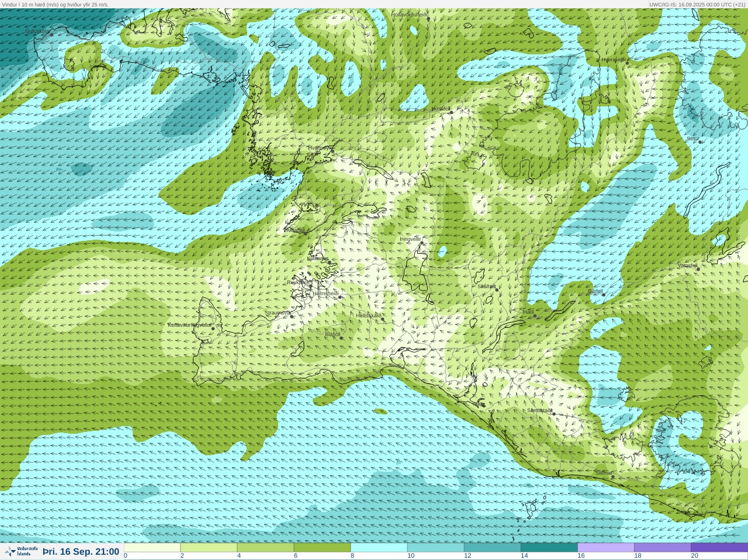Select the 18–20 m/s purple legend swatch

[662, 548]
